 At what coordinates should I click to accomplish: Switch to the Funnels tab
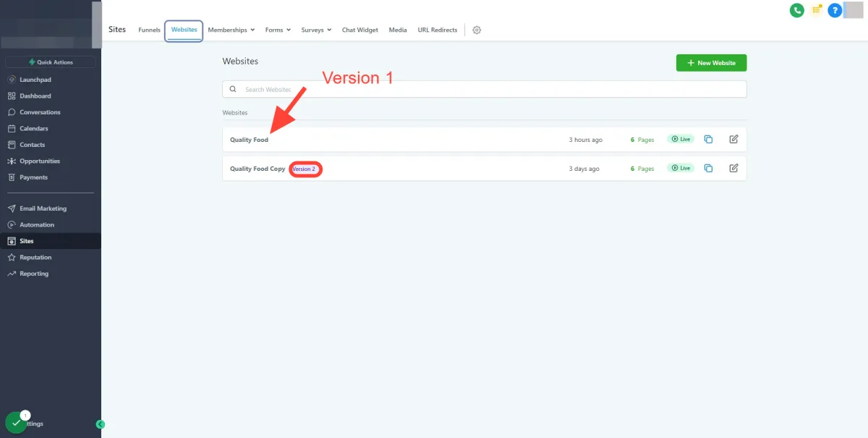(150, 30)
